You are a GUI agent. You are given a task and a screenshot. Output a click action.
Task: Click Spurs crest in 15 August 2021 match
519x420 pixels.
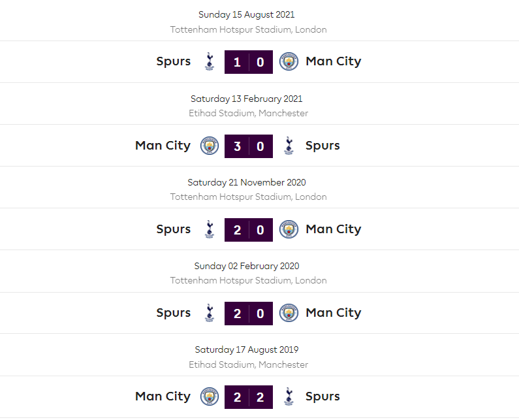210,61
